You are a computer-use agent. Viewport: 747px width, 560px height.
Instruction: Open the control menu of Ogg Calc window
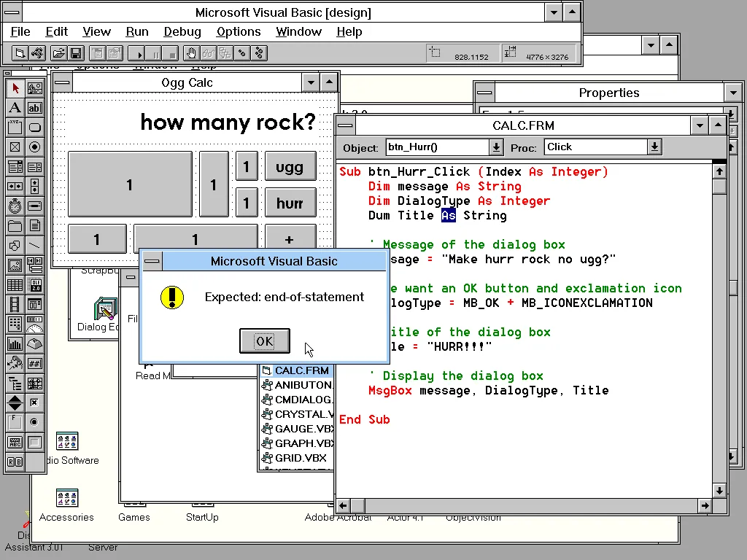pos(62,82)
